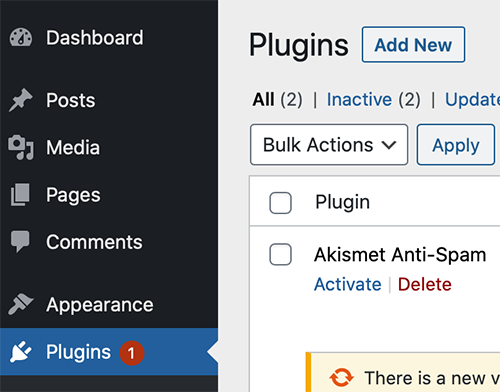Click the orange update refresh icon

tap(341, 377)
